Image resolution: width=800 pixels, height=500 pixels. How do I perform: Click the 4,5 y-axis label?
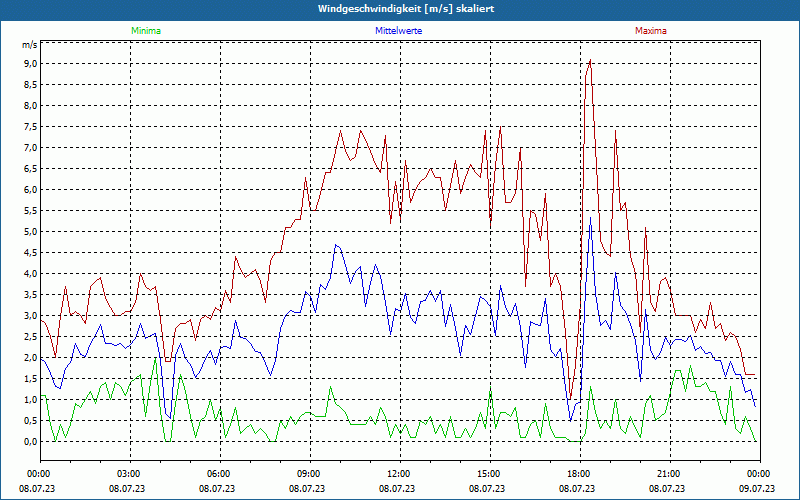click(31, 253)
